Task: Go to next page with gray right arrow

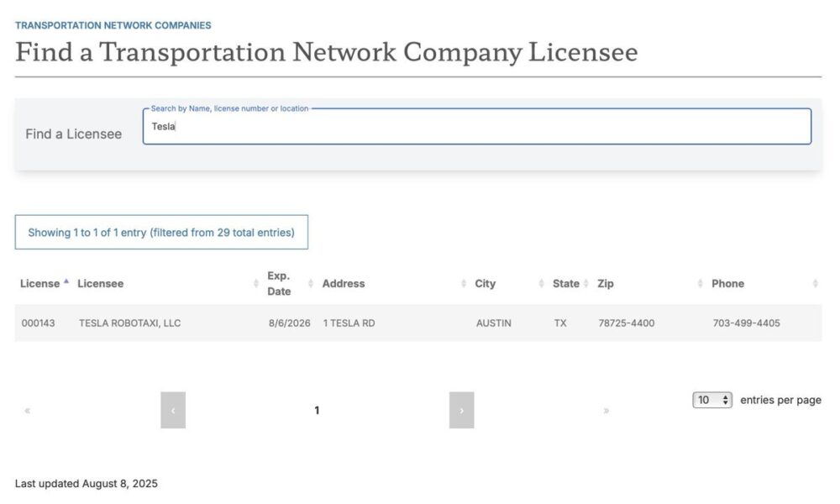Action: [x=462, y=410]
